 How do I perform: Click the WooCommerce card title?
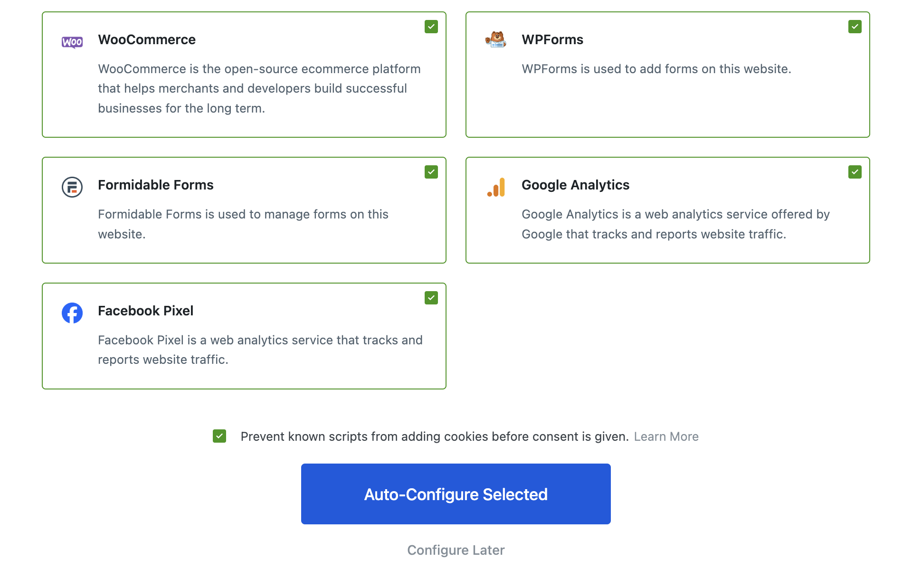tap(147, 39)
